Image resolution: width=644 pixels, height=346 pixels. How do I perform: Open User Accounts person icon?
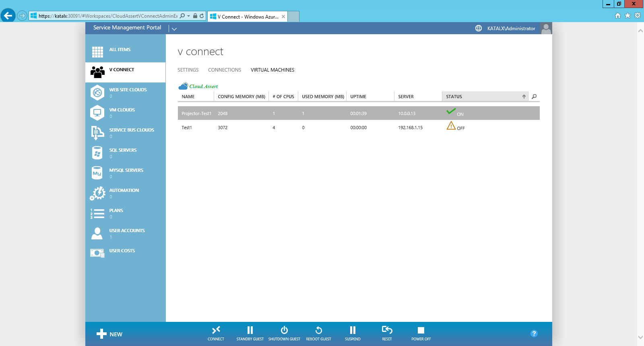(x=97, y=233)
